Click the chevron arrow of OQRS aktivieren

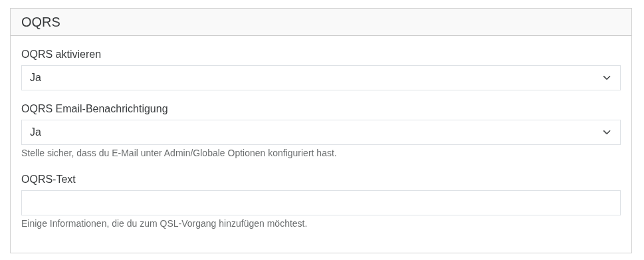click(x=607, y=78)
